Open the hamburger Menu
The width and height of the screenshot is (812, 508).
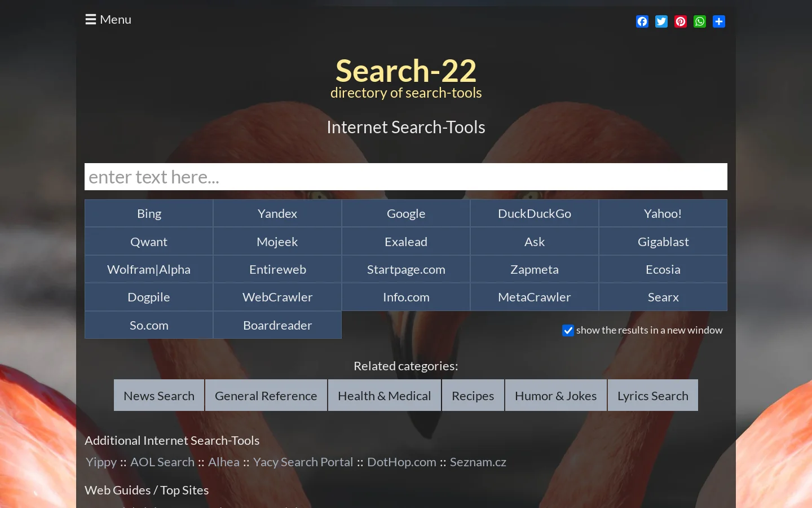[108, 20]
